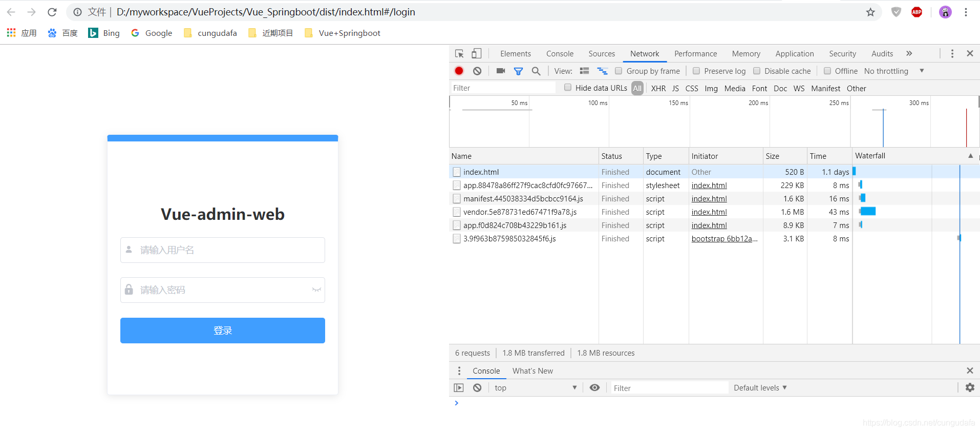980x432 pixels.
Task: Click the site information icon in address bar
Action: pyautogui.click(x=77, y=12)
